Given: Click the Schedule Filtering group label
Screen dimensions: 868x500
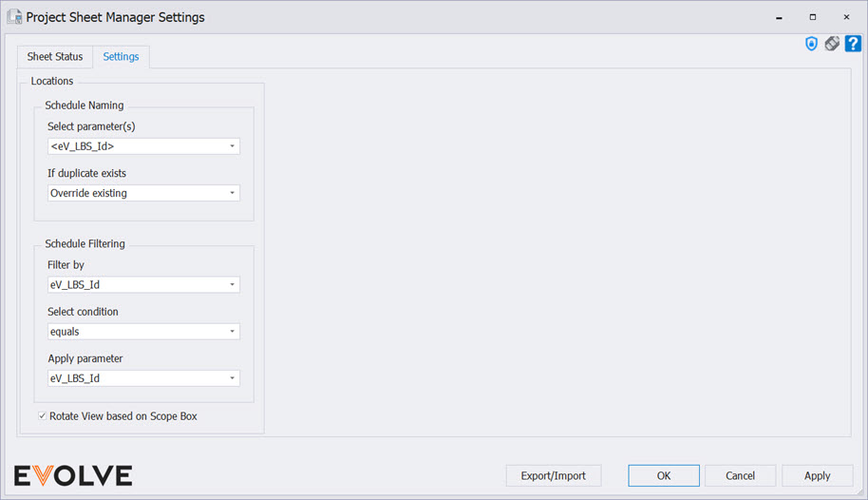Looking at the screenshot, I should (x=85, y=244).
